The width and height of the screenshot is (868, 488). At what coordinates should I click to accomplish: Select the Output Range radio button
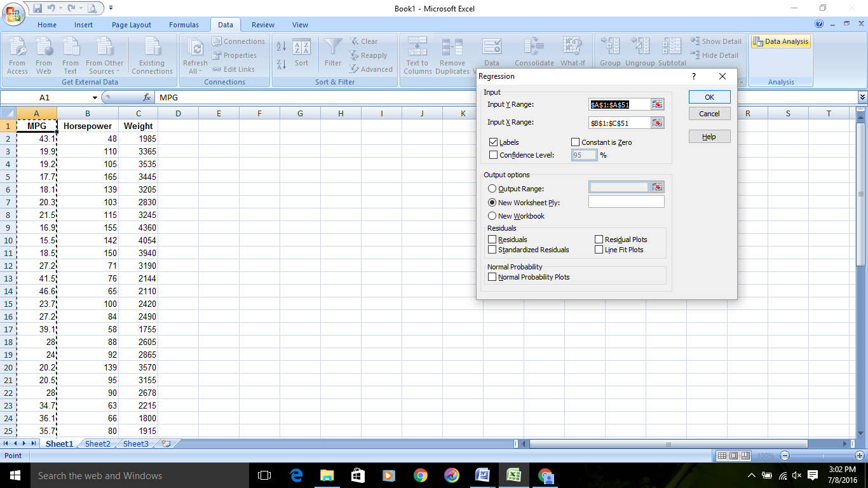[x=492, y=189]
